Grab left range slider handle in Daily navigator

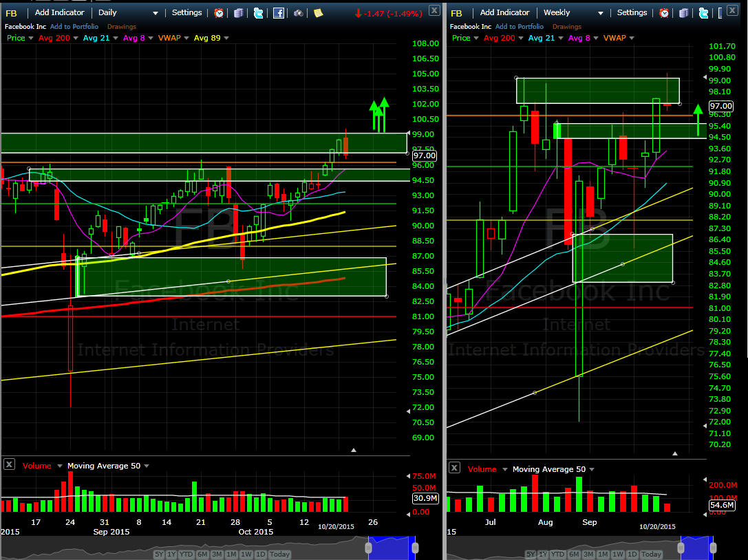[368, 547]
